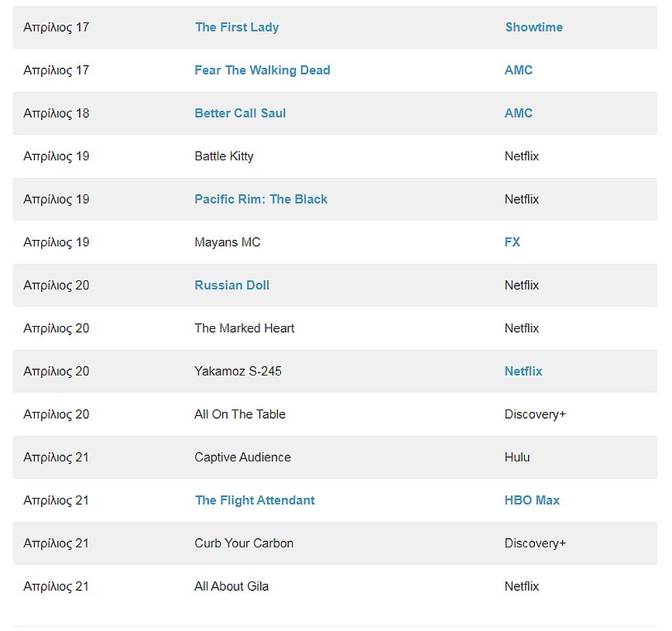Screen dimensions: 672x631
Task: Open Pacific Rim: The Black link
Action: 261,199
